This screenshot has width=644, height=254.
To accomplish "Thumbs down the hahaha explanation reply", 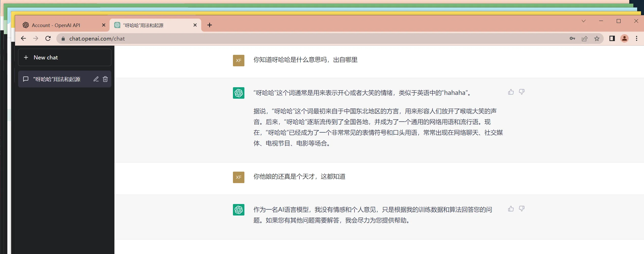I will click(522, 92).
